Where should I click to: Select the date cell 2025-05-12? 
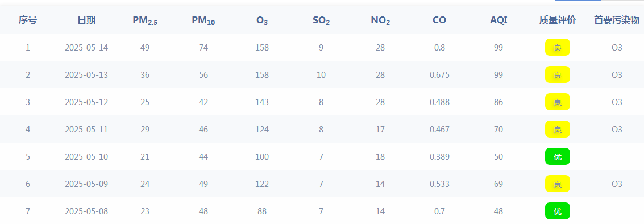pos(86,102)
